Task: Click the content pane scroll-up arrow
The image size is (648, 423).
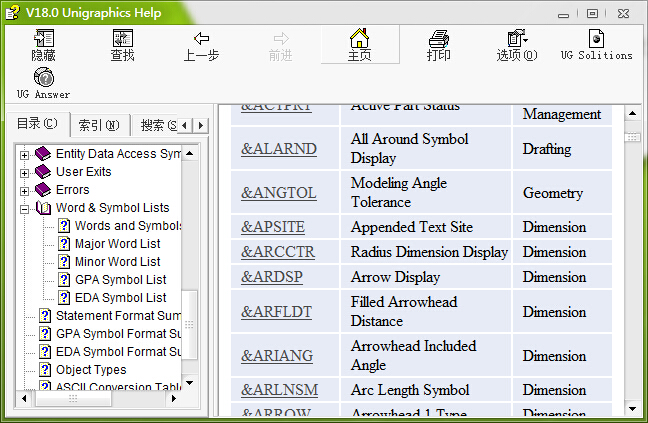Action: pos(632,113)
